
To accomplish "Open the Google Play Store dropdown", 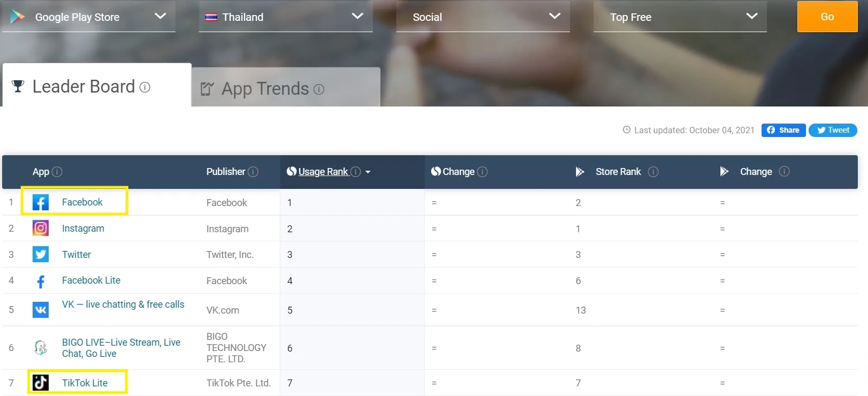I will [89, 17].
